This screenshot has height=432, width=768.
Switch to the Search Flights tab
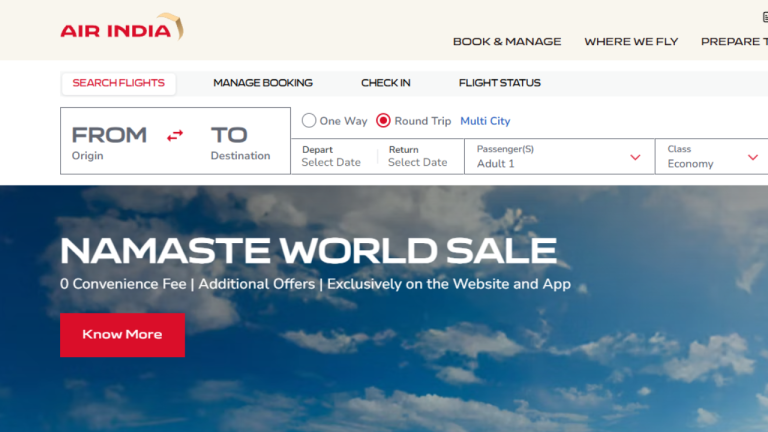119,83
